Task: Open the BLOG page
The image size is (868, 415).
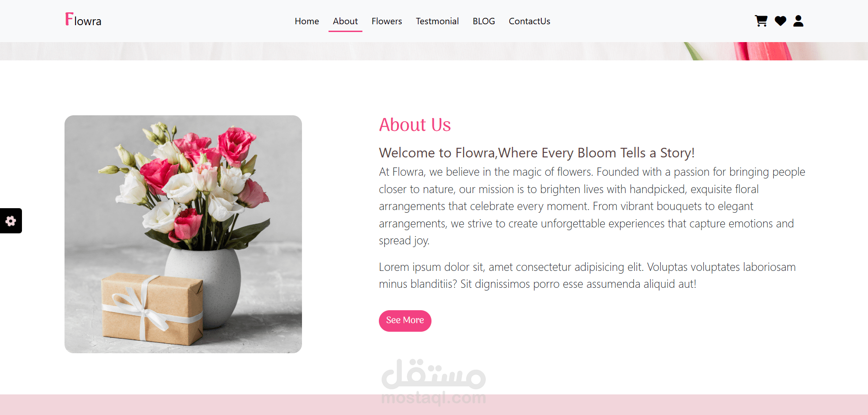Action: 484,21
